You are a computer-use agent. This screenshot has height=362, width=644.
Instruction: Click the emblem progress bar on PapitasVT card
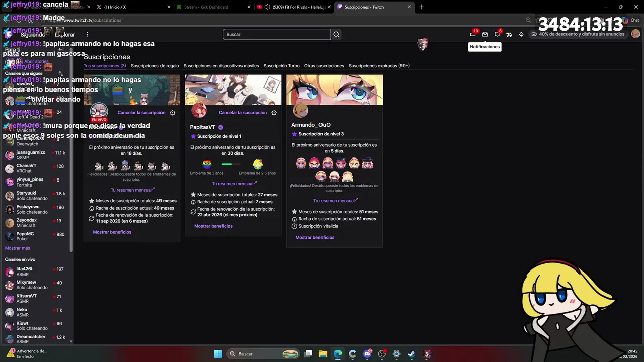tap(231, 164)
